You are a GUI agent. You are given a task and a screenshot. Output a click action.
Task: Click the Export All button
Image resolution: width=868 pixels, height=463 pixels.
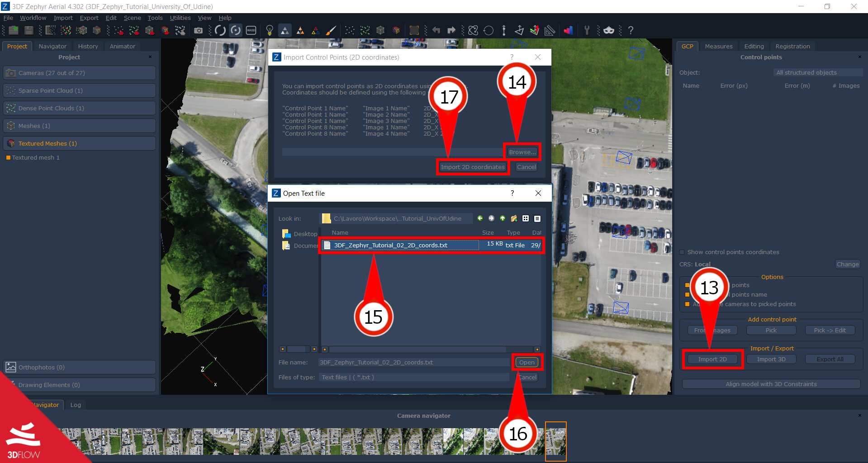[x=830, y=359]
